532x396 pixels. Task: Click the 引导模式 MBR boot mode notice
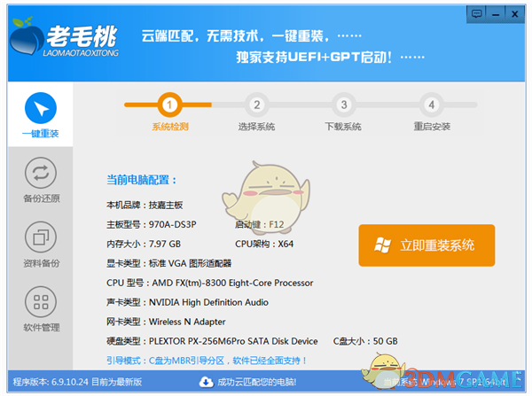[x=207, y=361]
